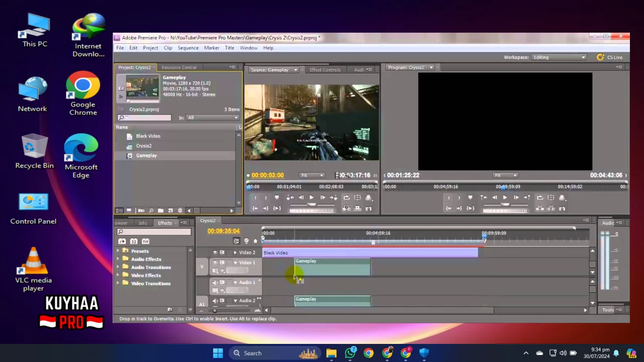Toggle Snap in the timeline
Image resolution: width=644 pixels, height=362 pixels.
236,241
